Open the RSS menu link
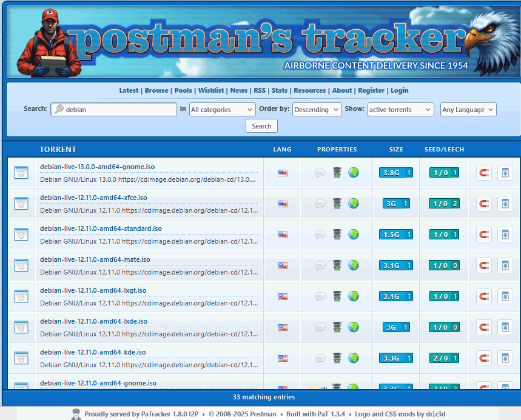 (x=260, y=90)
